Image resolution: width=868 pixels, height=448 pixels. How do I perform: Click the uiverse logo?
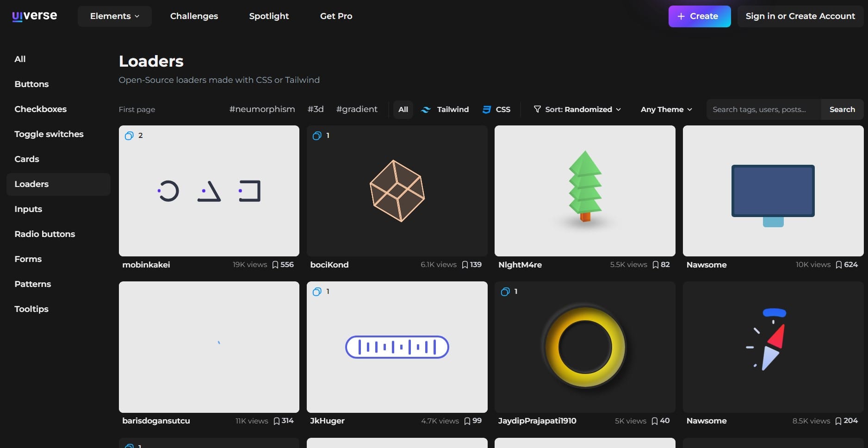(x=34, y=15)
